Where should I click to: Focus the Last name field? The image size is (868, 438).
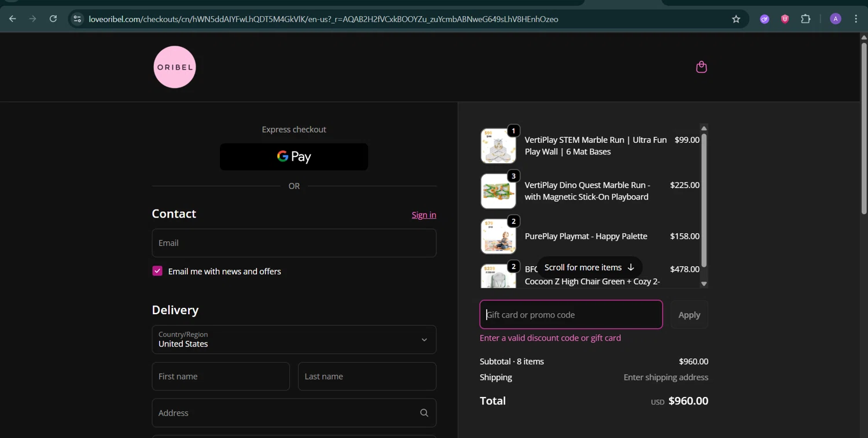367,377
